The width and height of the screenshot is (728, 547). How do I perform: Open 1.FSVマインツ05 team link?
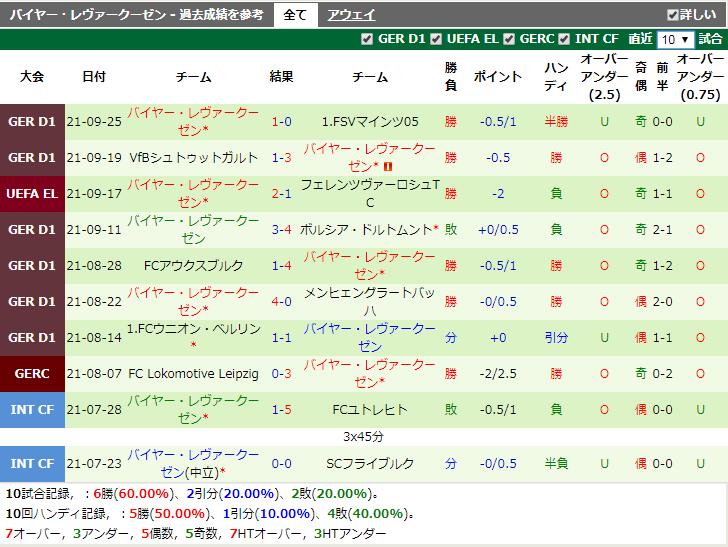coord(370,122)
